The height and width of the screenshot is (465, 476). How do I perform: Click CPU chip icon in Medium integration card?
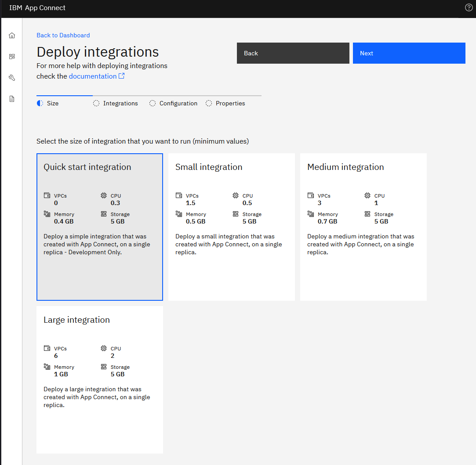tap(367, 195)
